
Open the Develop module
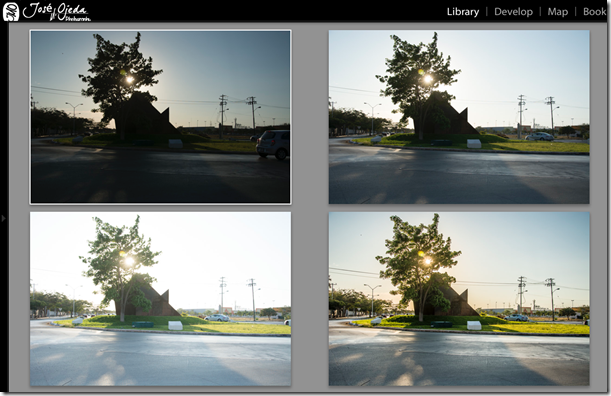pyautogui.click(x=513, y=12)
